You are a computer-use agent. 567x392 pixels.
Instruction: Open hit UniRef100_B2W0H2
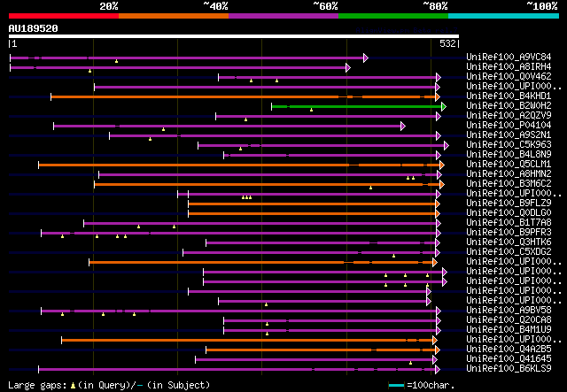click(x=509, y=105)
